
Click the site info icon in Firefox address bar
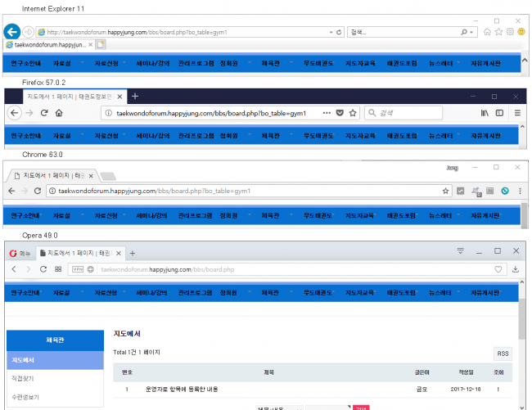[x=109, y=113]
